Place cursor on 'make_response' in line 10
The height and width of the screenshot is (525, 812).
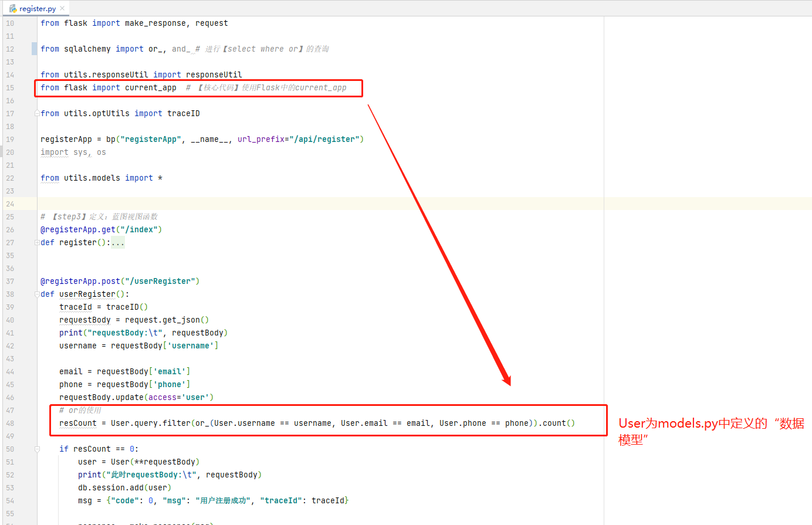[155, 23]
